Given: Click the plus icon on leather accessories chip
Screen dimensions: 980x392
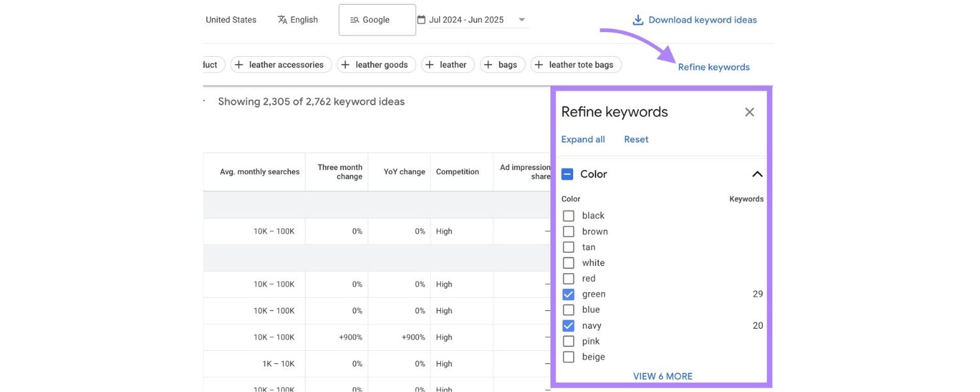Looking at the screenshot, I should (239, 65).
